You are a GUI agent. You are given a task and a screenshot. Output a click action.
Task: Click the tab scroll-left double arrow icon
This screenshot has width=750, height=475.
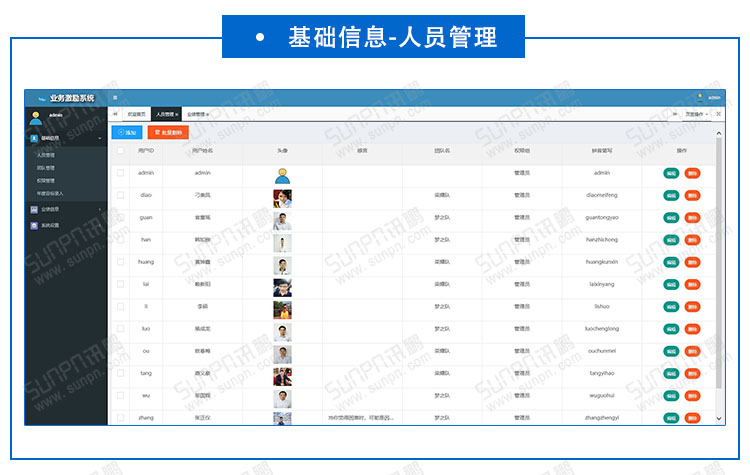[x=114, y=114]
